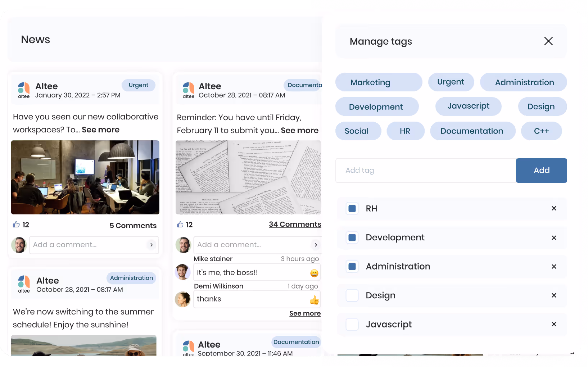Open the 5 Comments link
This screenshot has height=367, width=588.
point(133,226)
